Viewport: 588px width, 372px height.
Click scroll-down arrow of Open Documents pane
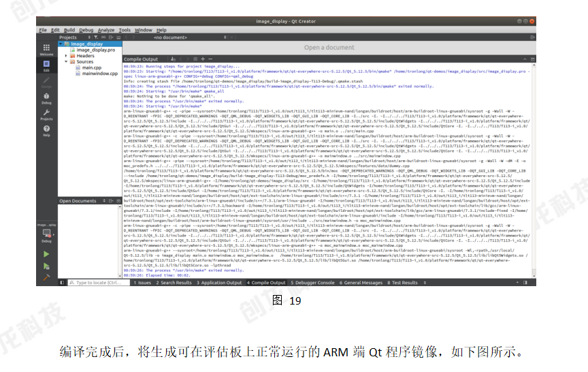pyautogui.click(x=120, y=276)
